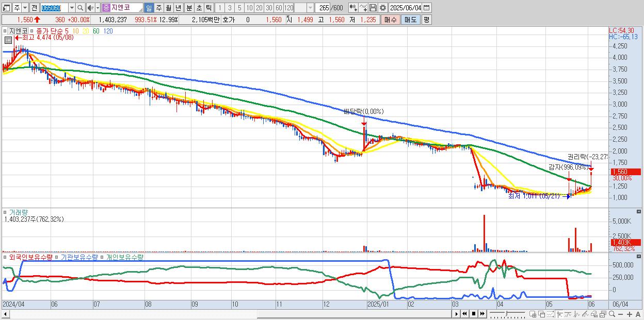Choose the 120 interval preset
The image size is (644, 320).
point(288,8)
